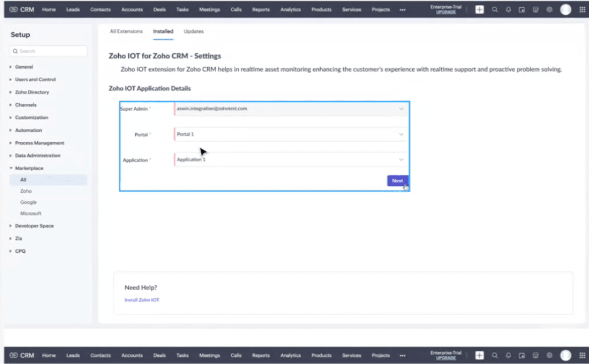Screen dimensions: 589x364
Task: Open Leads in the top navigation bar
Action: click(73, 10)
